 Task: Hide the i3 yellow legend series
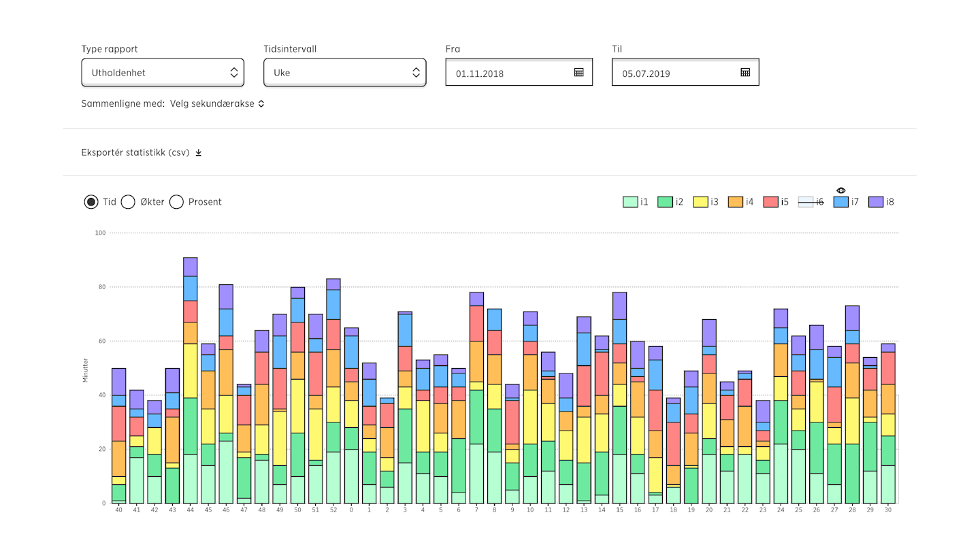tap(700, 202)
